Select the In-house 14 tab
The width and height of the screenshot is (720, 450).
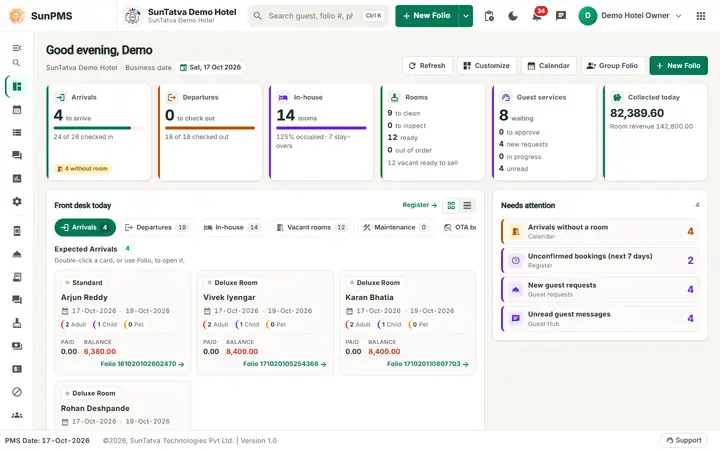(231, 227)
